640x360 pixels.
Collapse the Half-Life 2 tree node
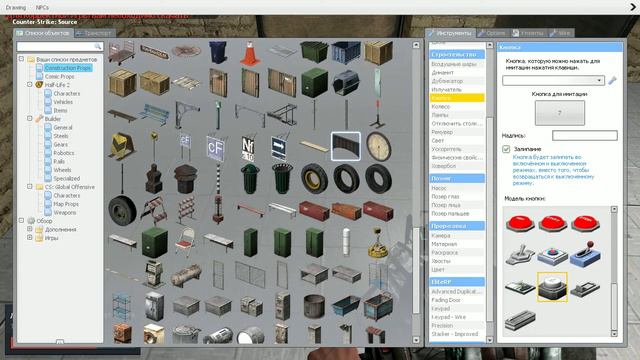pyautogui.click(x=30, y=84)
